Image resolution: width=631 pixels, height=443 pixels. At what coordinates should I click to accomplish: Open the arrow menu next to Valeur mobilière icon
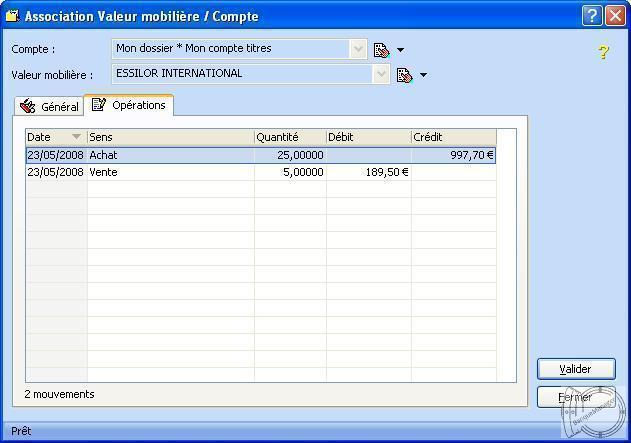point(423,75)
